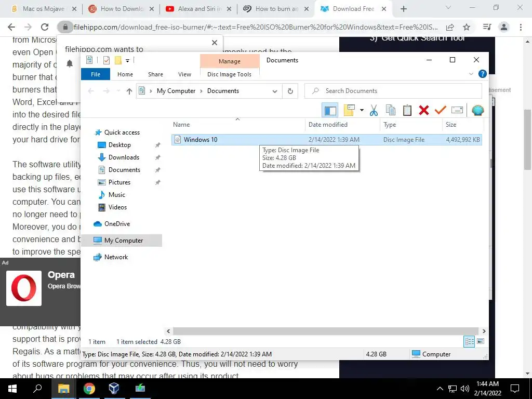Viewport: 532px width, 399px height.
Task: Expand address bar history dropdown
Action: coord(275,91)
